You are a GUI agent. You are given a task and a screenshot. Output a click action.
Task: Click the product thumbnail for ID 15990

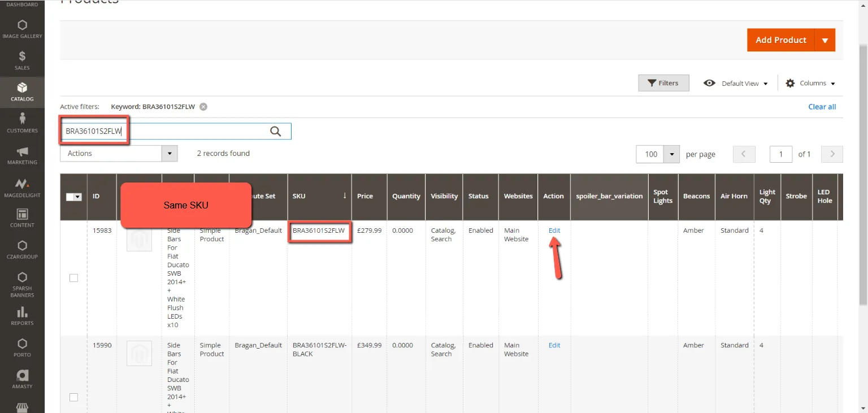pos(139,354)
